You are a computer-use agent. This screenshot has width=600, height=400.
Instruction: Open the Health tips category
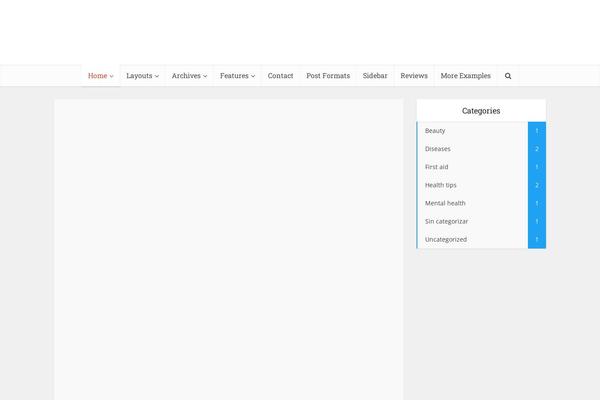[x=440, y=185]
